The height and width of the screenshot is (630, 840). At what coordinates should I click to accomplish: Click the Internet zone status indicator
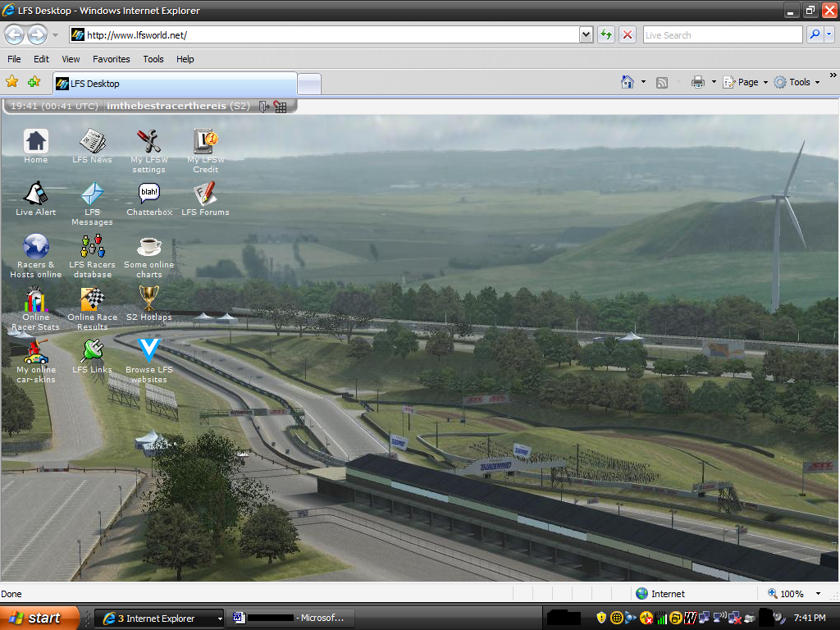(660, 594)
